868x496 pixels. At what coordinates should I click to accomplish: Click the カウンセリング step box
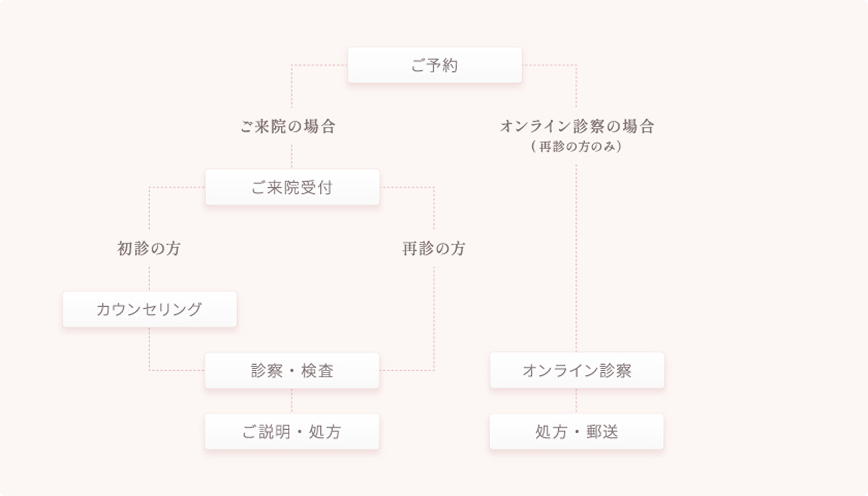149,309
